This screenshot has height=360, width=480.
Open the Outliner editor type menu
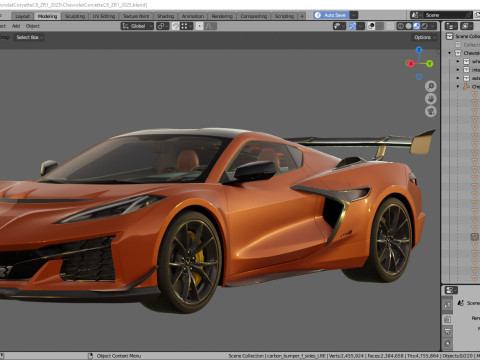pos(451,26)
